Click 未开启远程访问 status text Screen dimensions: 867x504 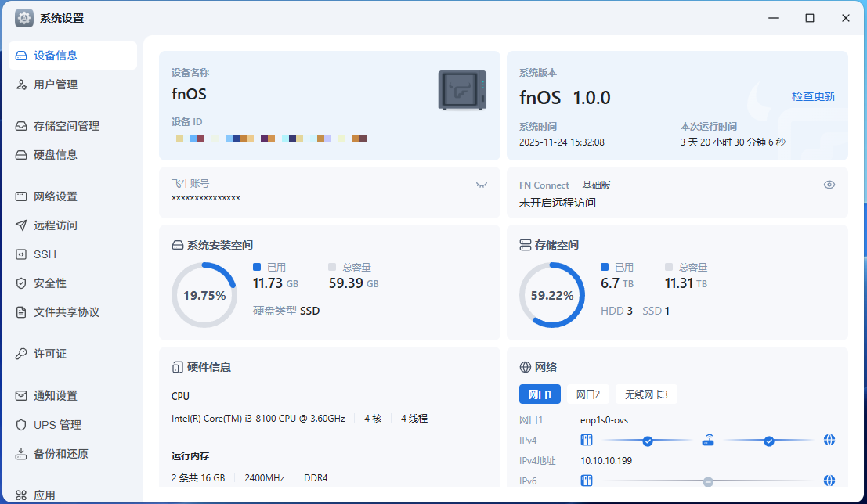click(558, 203)
